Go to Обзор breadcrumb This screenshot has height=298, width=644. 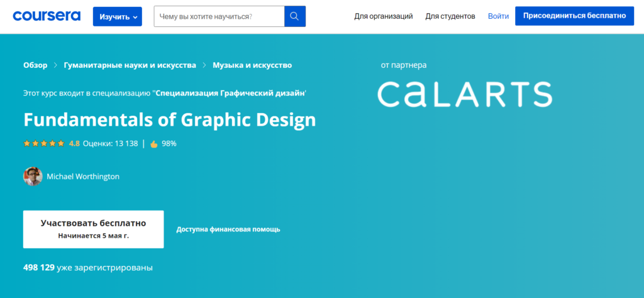[x=35, y=65]
